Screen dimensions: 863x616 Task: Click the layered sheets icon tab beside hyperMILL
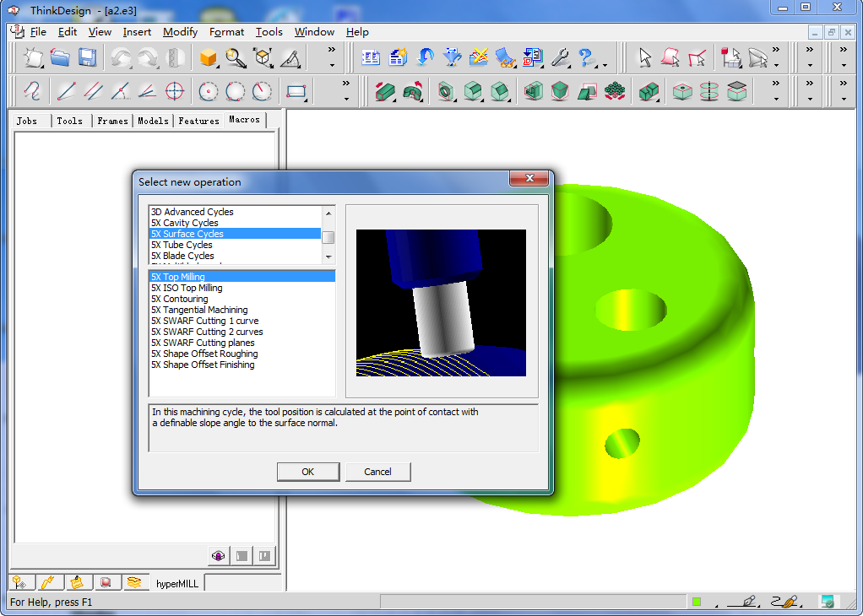coord(133,582)
